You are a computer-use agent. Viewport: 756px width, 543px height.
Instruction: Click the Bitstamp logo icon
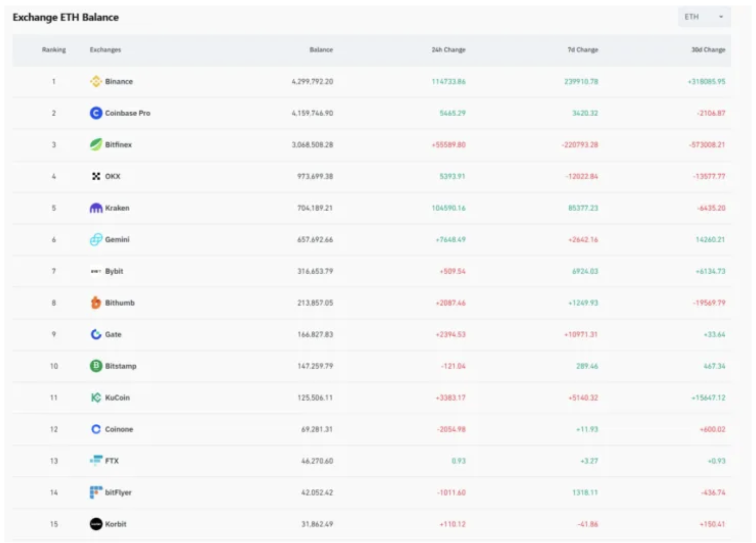point(96,366)
